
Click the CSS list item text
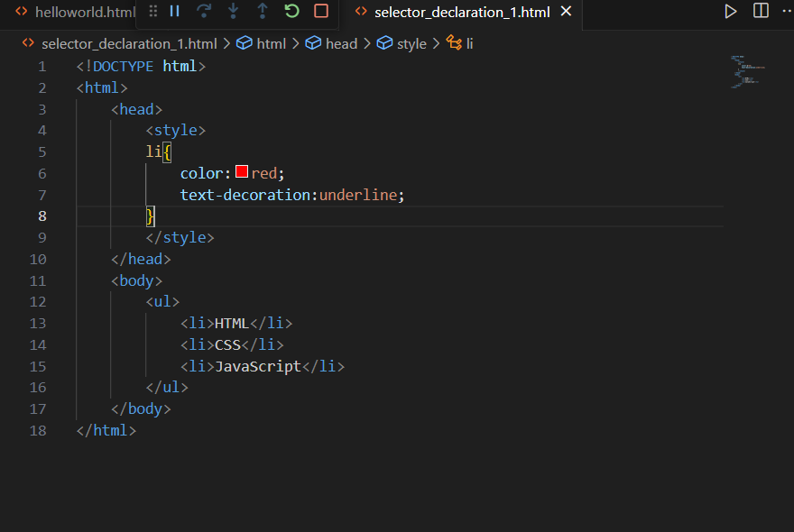click(x=228, y=345)
